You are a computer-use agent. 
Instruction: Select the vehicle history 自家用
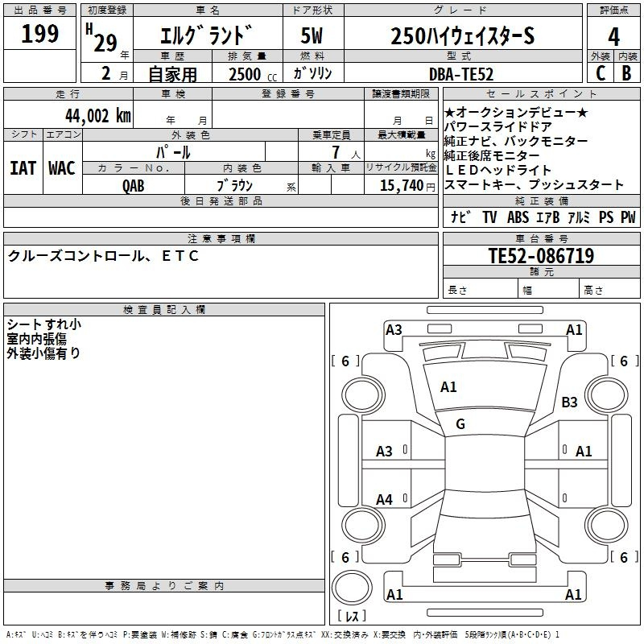pyautogui.click(x=172, y=74)
